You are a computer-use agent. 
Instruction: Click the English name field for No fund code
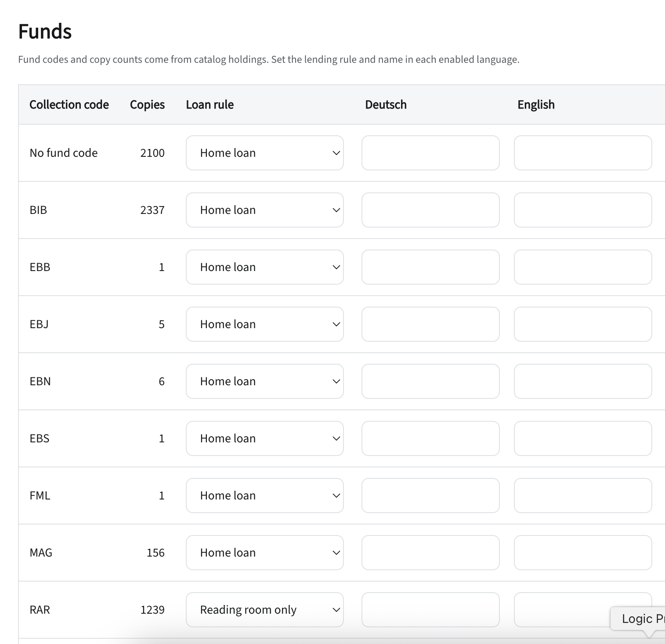[x=583, y=153]
